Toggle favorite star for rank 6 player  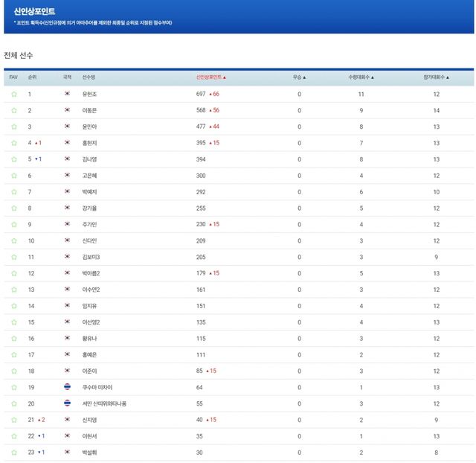(x=13, y=176)
